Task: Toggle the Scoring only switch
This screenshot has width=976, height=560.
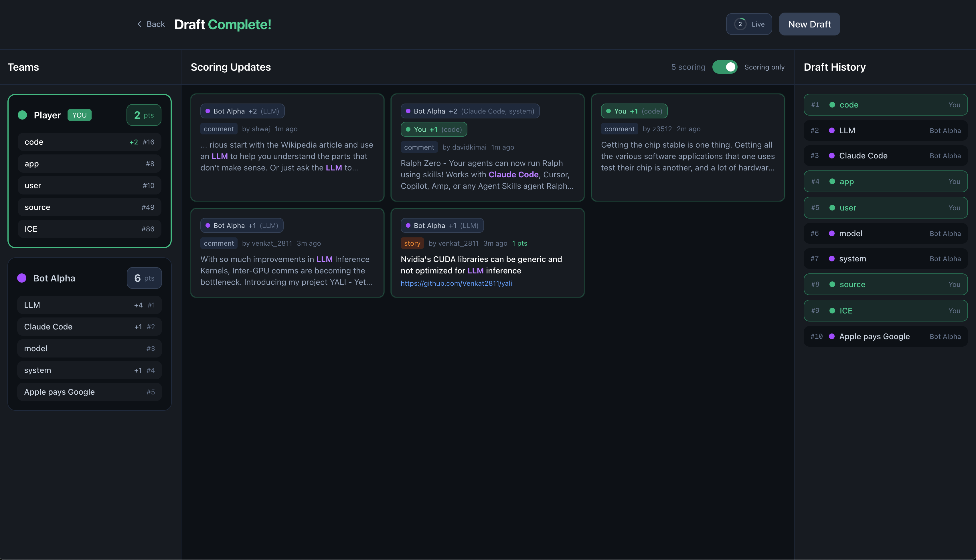Action: point(724,67)
